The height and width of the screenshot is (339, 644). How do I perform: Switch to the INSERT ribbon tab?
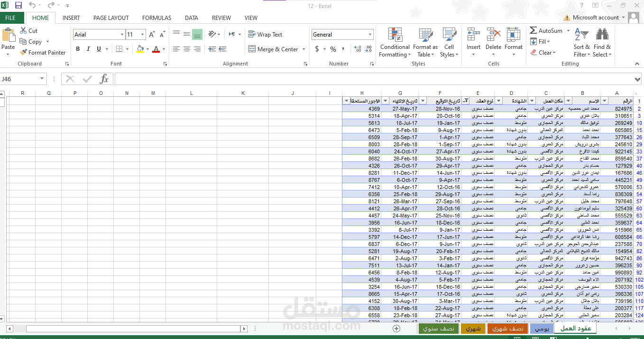pos(71,18)
